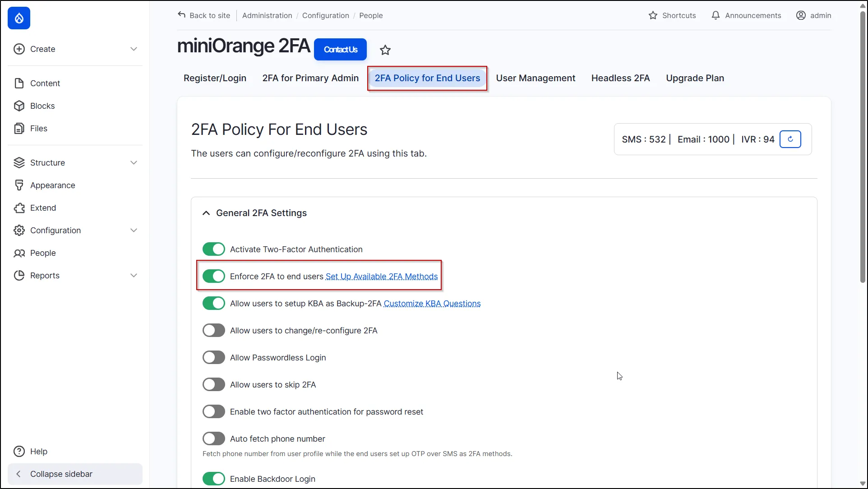Toggle Enforce 2FA to end users switch
868x489 pixels.
click(x=213, y=277)
